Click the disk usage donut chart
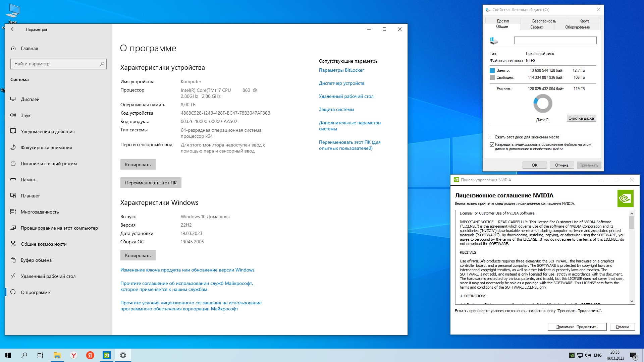The width and height of the screenshot is (644, 362). coord(542,104)
